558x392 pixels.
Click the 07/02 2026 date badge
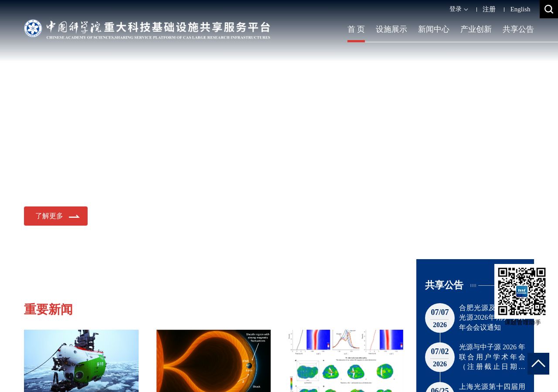440,357
